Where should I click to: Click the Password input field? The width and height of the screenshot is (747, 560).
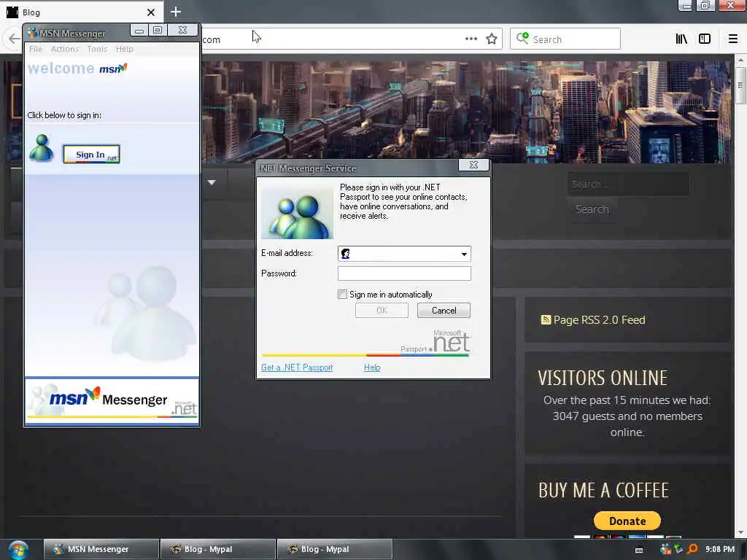[x=404, y=273]
